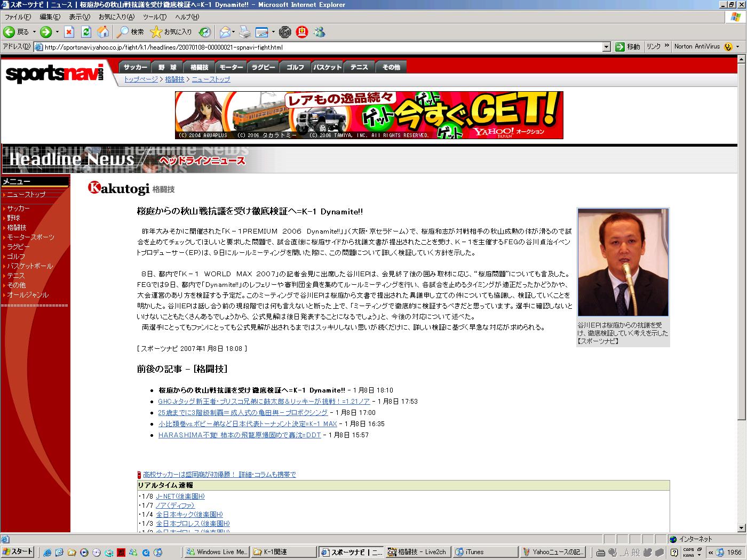Open the 亀田興 プロボクシング article link
The image size is (747, 560).
click(x=243, y=413)
